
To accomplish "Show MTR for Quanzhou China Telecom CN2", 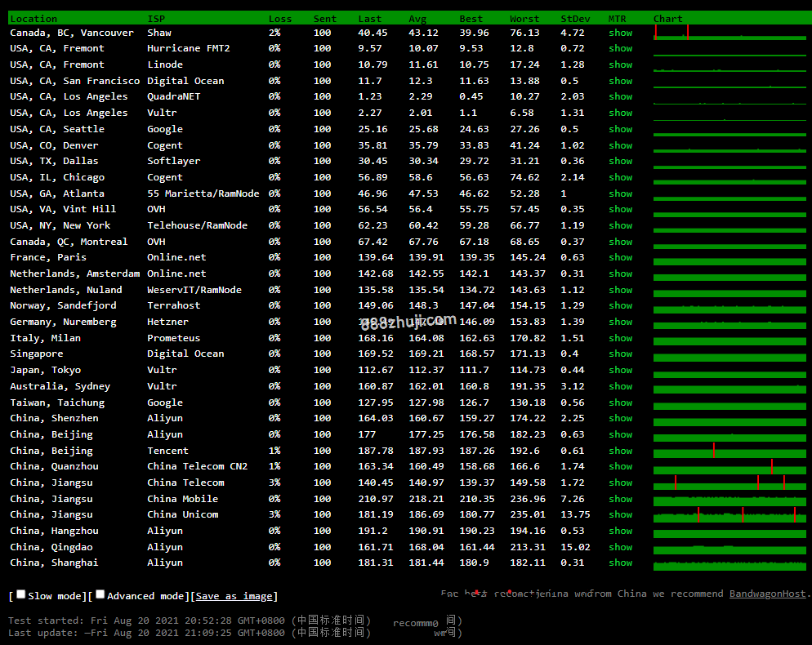I will tap(620, 466).
